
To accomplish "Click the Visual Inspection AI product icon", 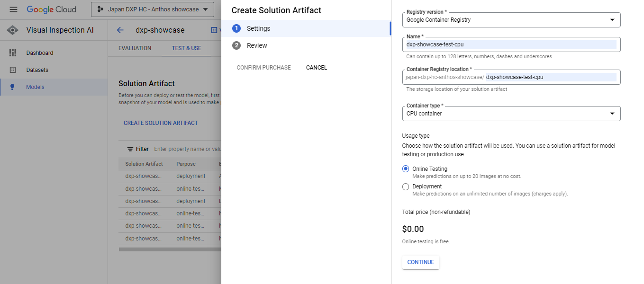I will (x=13, y=30).
